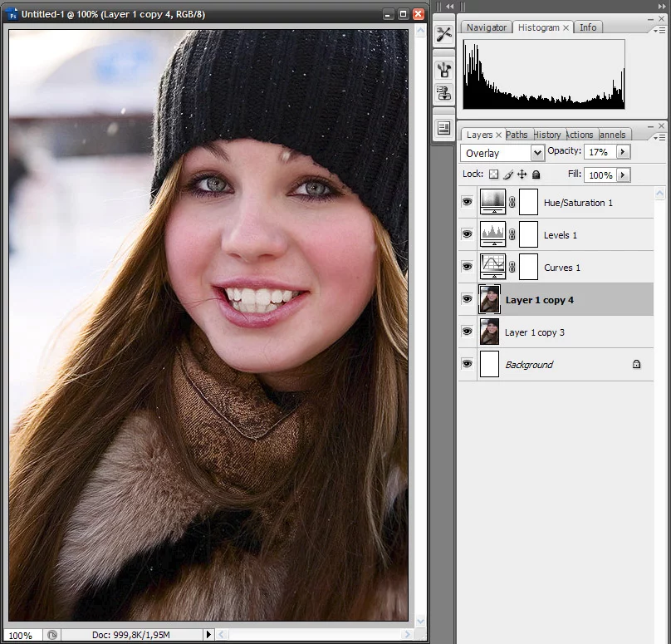Click the Levels 1 layer mask thumbnail
Image resolution: width=671 pixels, height=644 pixels.
pyautogui.click(x=528, y=234)
